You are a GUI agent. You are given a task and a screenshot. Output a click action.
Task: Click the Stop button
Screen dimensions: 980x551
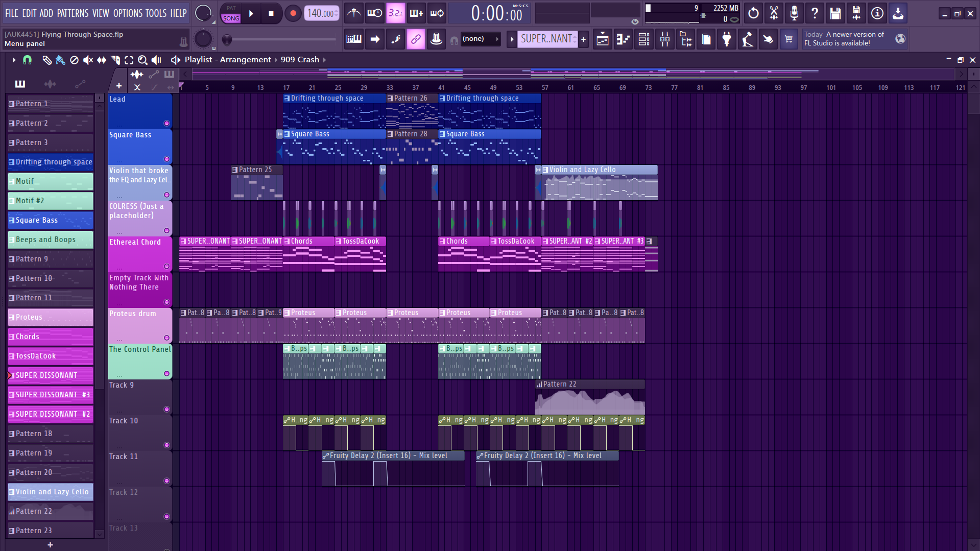271,14
